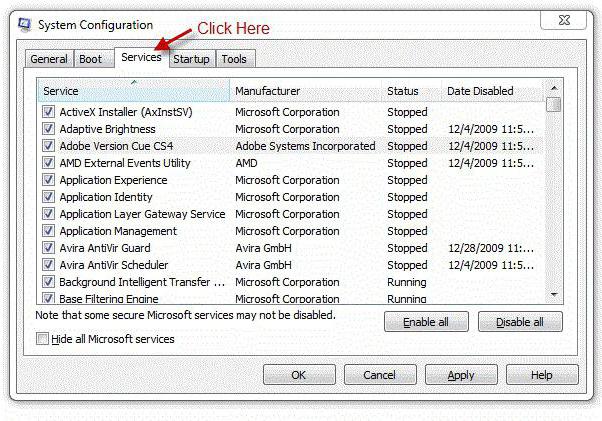Uncheck the ActiveX Installer (AxInstSV) service
Viewport: 602px width, 421px height.
[48, 112]
